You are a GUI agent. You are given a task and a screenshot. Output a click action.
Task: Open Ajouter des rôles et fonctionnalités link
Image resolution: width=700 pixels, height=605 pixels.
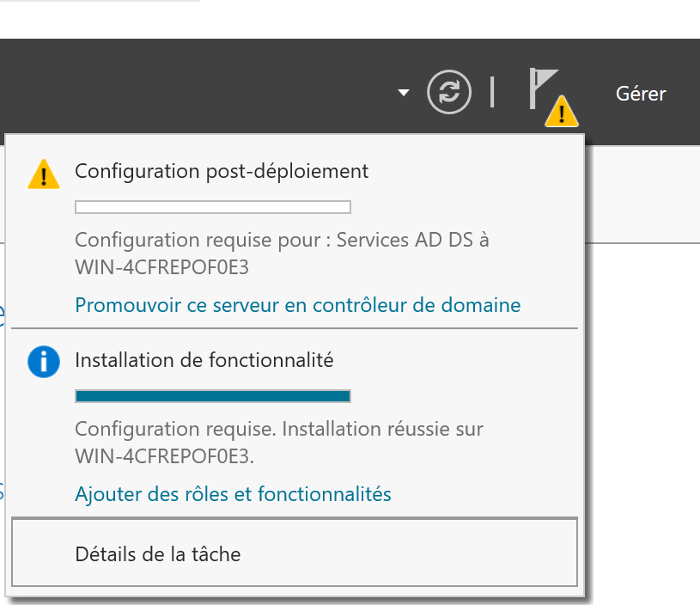233,494
